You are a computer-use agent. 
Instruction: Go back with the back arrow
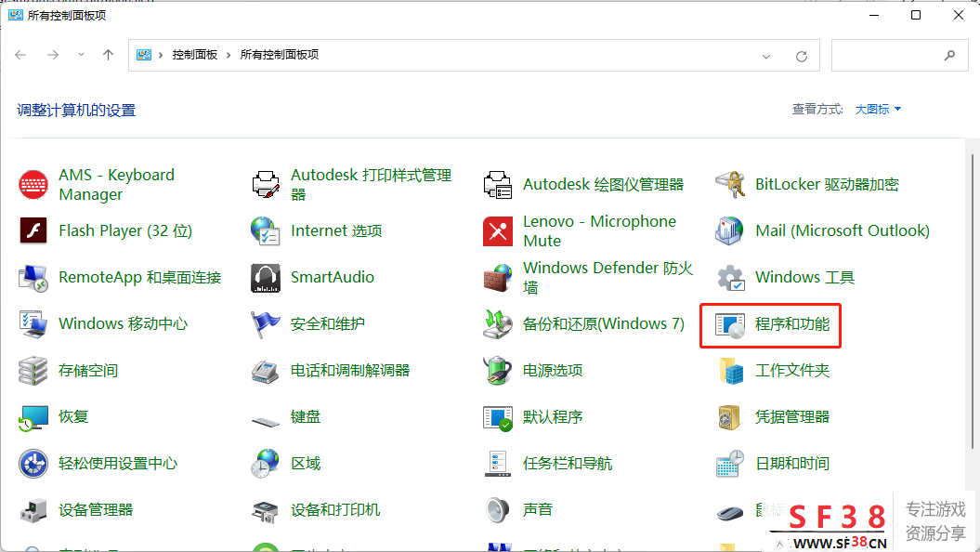[20, 55]
